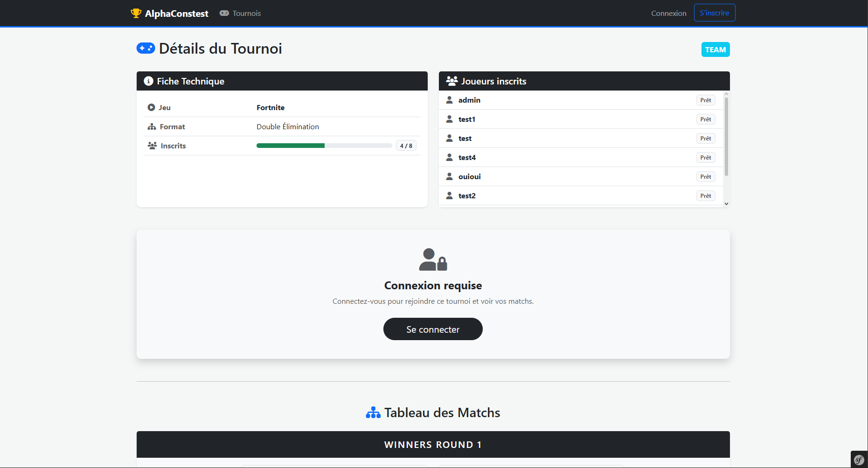Click the WINNERS ROUND 1 header

tap(433, 445)
